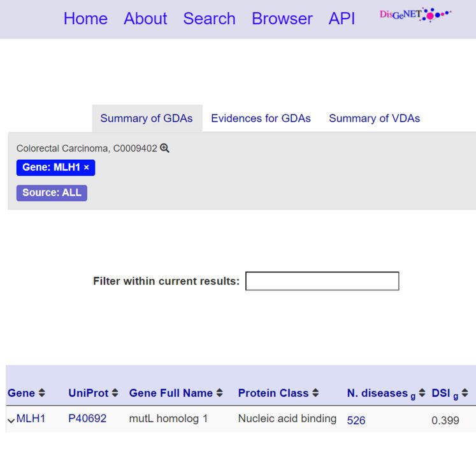Open UniProt entry P40692
Image resolution: width=476 pixels, height=461 pixels.
[x=87, y=419]
